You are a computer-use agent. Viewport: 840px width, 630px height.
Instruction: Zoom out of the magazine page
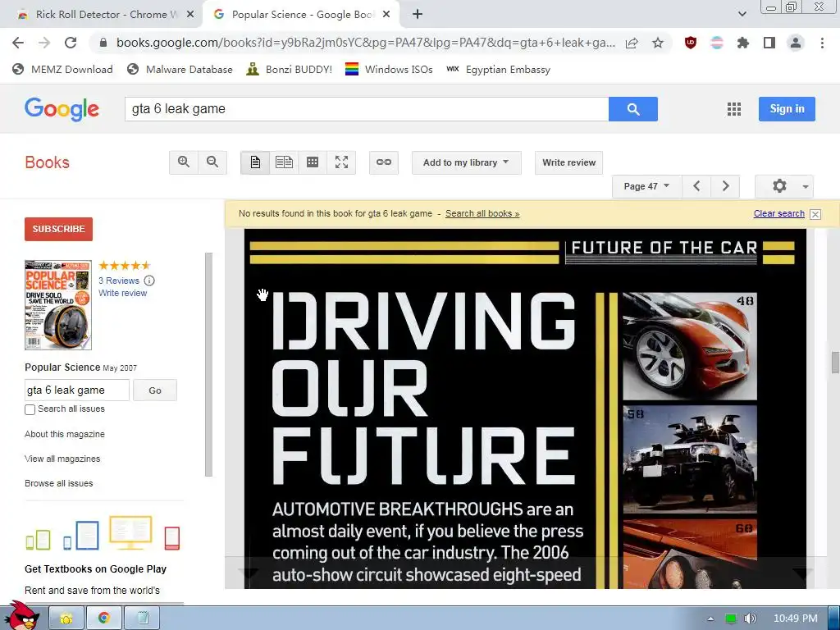coord(212,162)
